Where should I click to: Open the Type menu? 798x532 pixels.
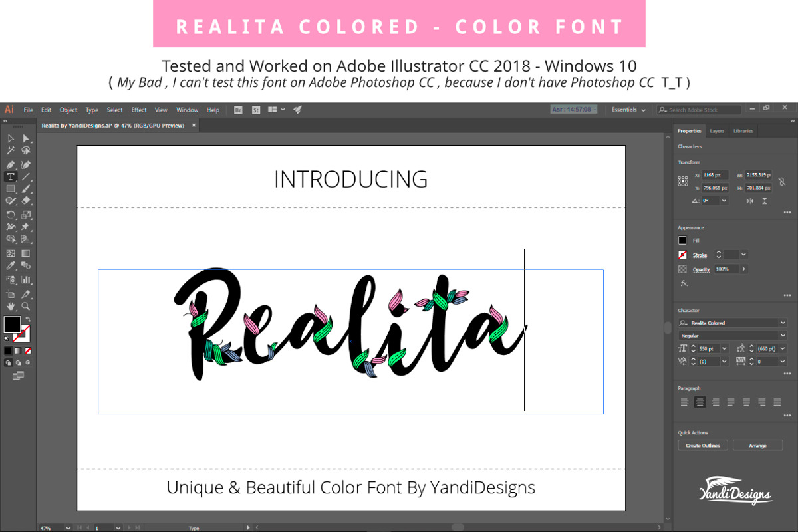coord(92,110)
